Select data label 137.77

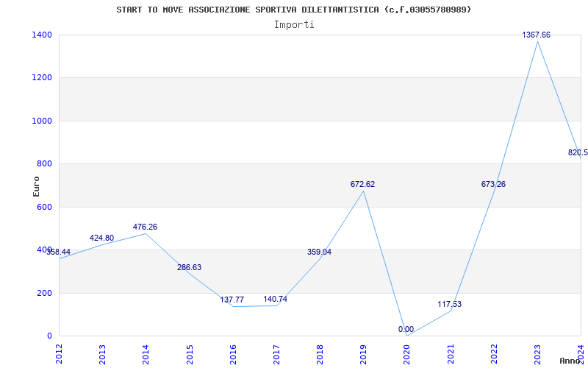coord(232,300)
